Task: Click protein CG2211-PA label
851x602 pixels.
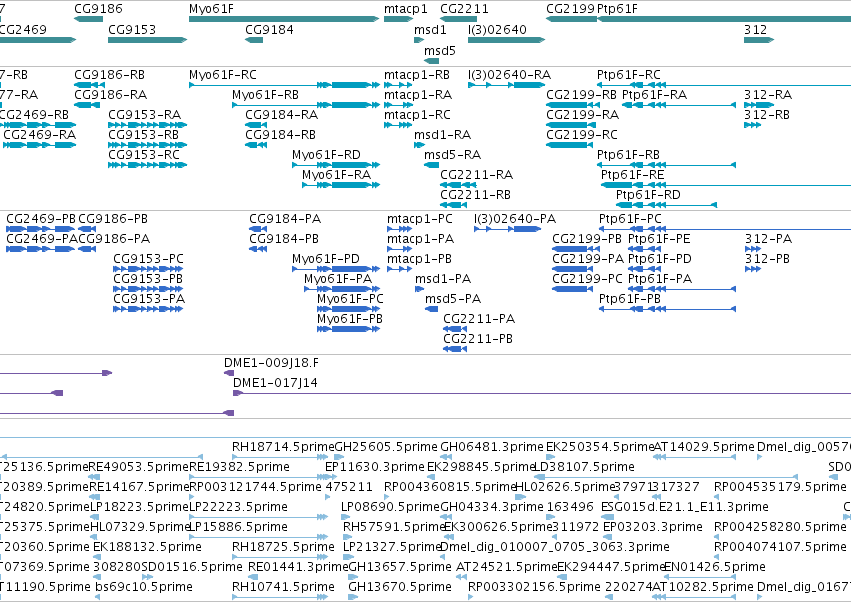Action: coord(479,318)
